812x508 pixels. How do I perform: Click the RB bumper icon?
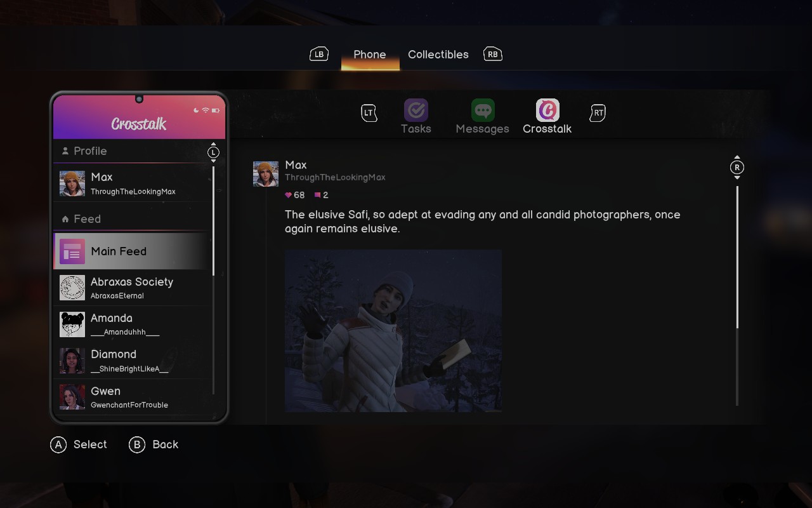coord(493,54)
